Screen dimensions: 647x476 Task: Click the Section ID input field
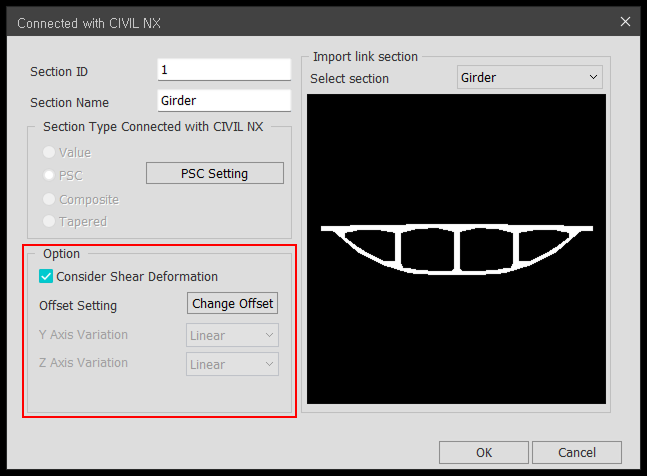click(x=224, y=70)
